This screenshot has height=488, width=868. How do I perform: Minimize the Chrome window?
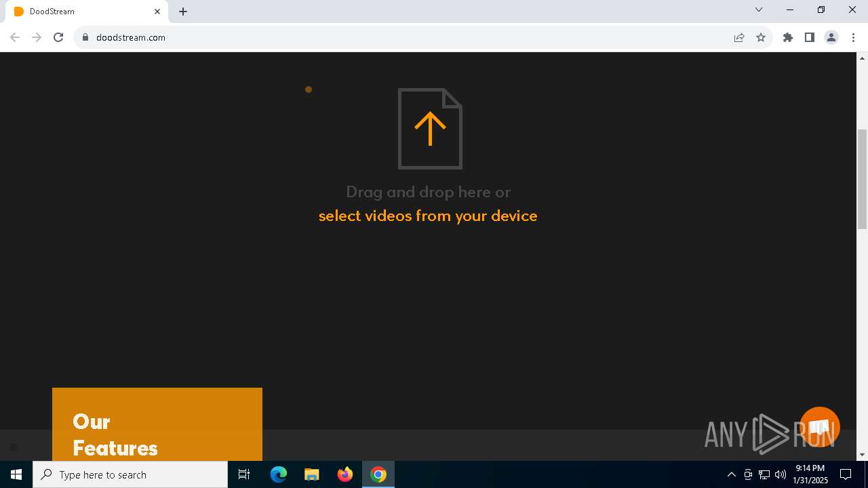coord(790,10)
